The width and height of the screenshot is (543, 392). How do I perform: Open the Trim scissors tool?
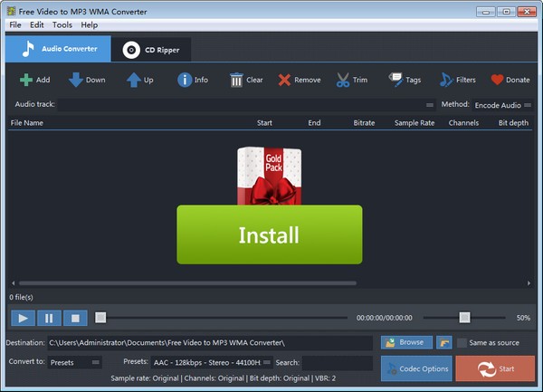[x=343, y=80]
